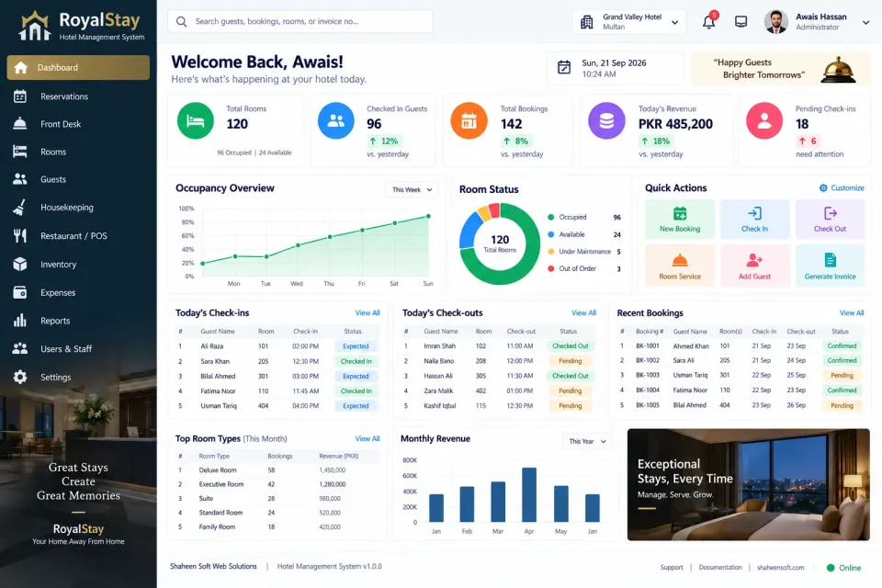Click the Occupied green legend dot
Screen dimensions: 882x588
click(x=550, y=217)
